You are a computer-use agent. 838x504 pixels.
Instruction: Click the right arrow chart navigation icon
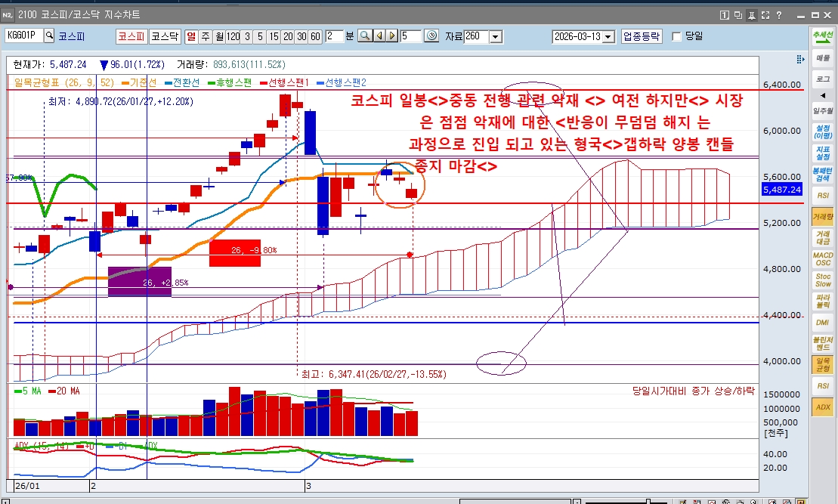point(392,36)
